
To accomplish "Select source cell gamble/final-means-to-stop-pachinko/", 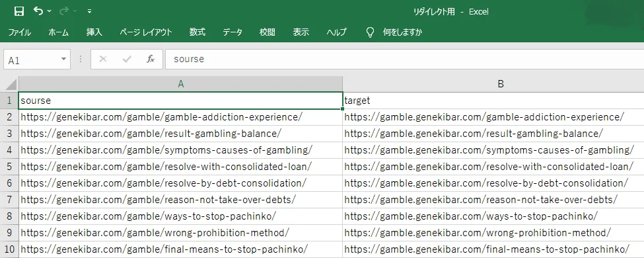I will coord(180,249).
